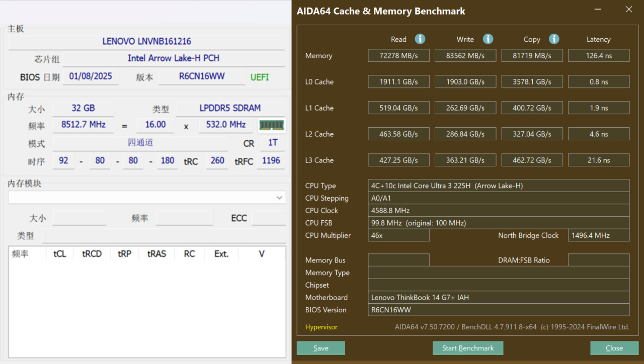
Task: Click the Motherboard value Lenovo ThinkBook 14 G7+ IAH
Action: (x=499, y=297)
